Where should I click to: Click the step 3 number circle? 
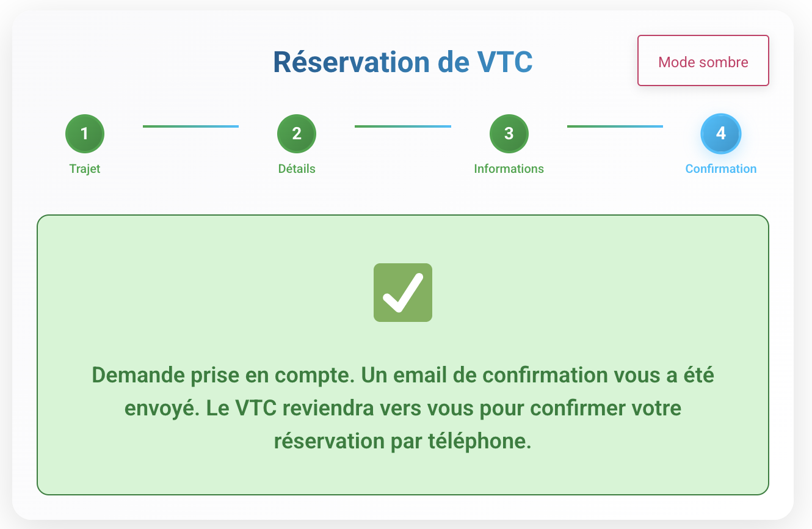tap(509, 133)
